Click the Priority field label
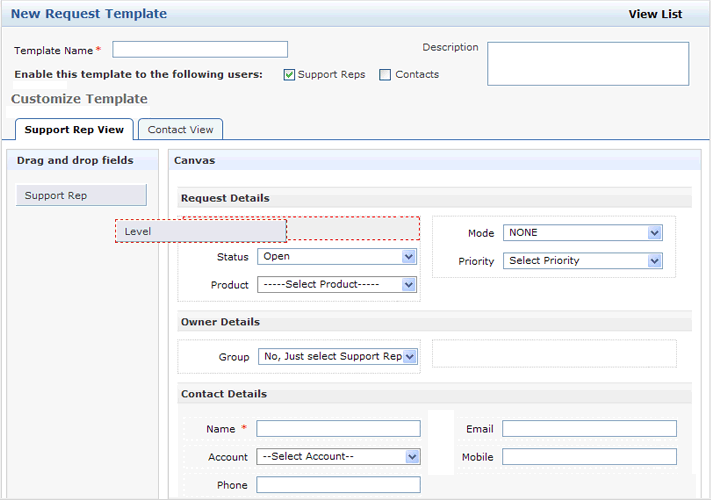The height and width of the screenshot is (500, 711). 476,261
